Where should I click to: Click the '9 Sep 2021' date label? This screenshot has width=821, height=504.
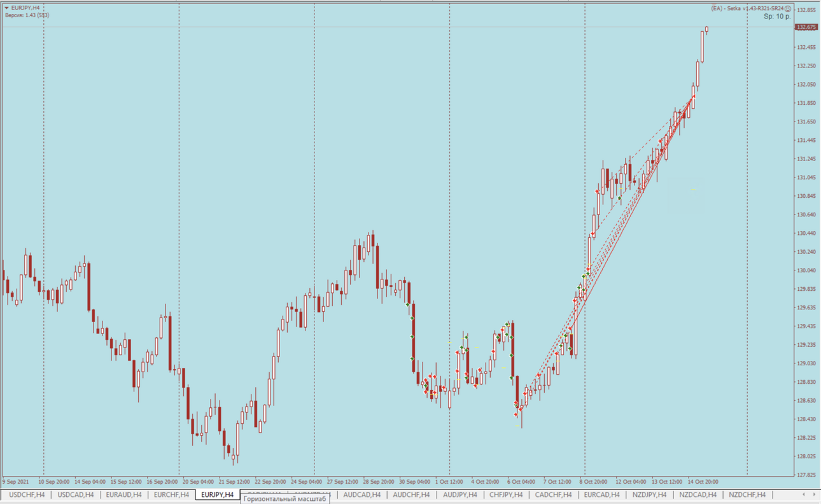click(x=16, y=482)
